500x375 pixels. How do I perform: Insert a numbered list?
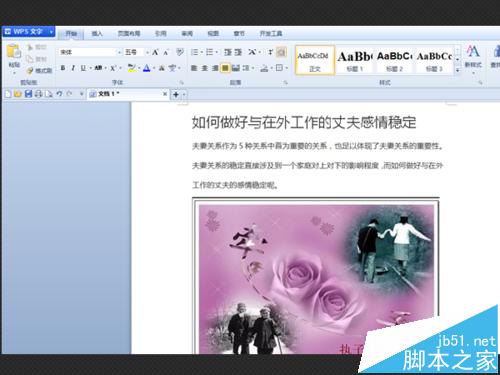pos(209,52)
